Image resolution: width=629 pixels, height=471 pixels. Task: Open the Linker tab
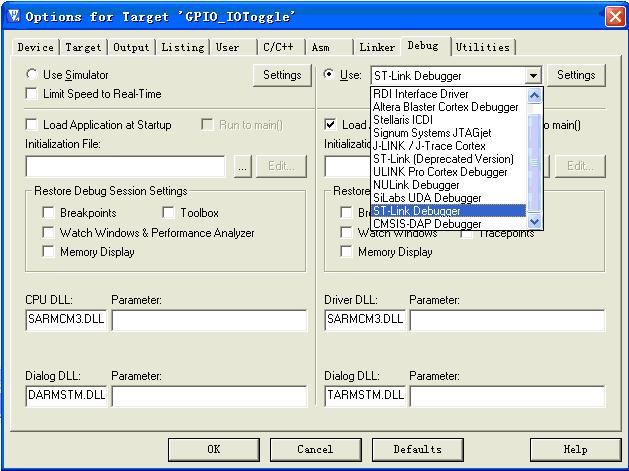click(x=377, y=47)
